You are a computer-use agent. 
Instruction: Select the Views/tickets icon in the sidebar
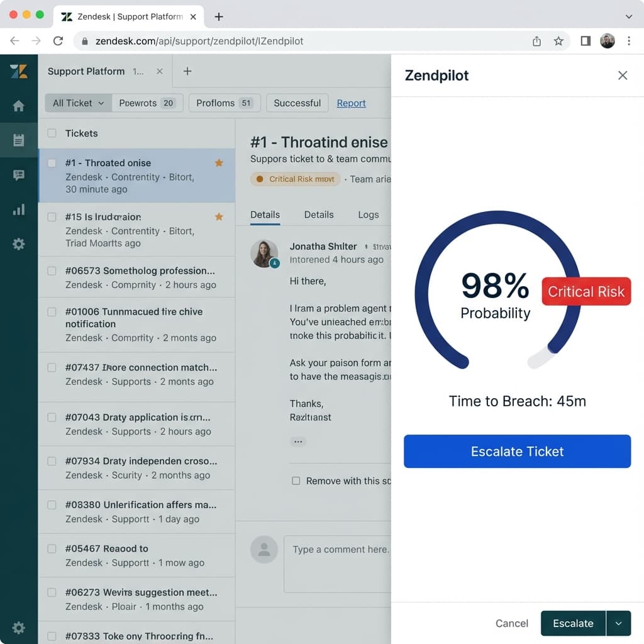click(x=18, y=140)
